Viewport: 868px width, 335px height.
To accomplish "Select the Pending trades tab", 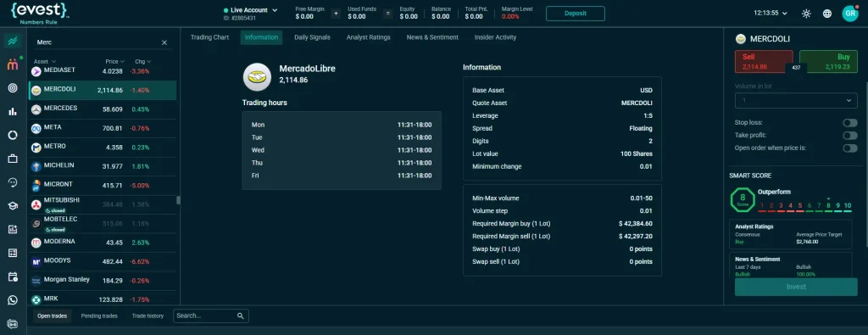I will pyautogui.click(x=99, y=315).
